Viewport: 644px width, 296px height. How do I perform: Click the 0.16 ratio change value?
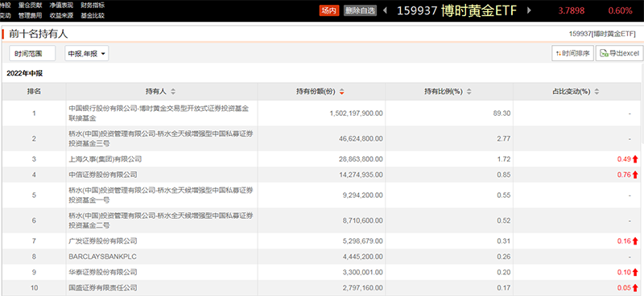pos(624,241)
